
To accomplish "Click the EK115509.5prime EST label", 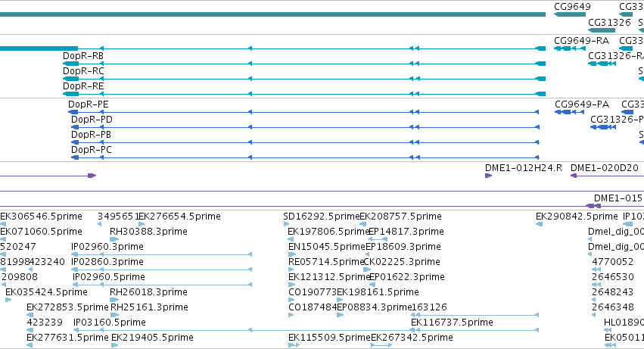I will point(329,338).
